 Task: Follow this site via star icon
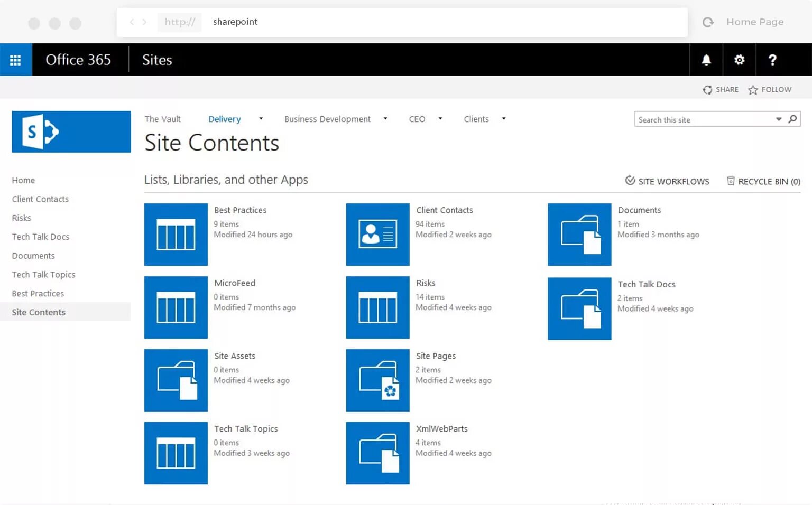[x=753, y=90]
